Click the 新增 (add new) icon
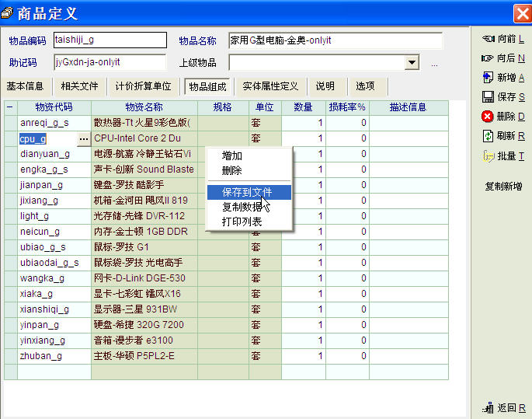The height and width of the screenshot is (419, 532). (x=488, y=77)
